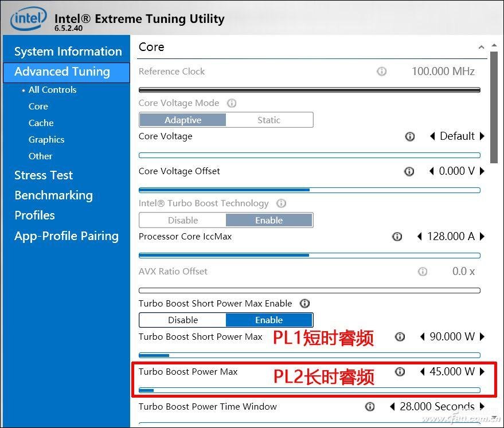The width and height of the screenshot is (504, 428).
Task: Decrease Turbo Boost Power Time Window
Action: [392, 407]
